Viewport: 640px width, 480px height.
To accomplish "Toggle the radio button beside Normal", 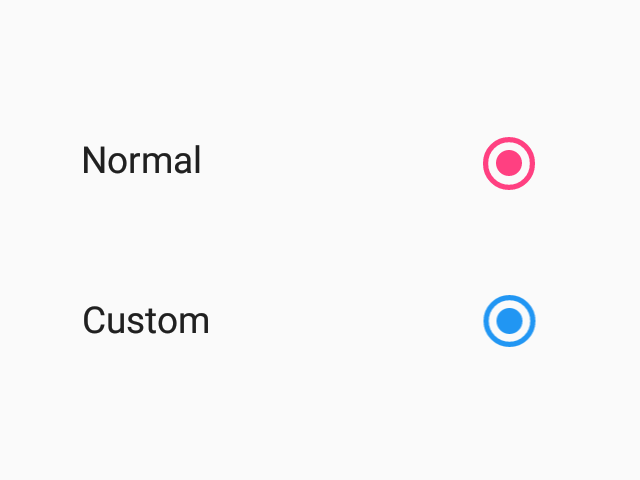I will 509,162.
